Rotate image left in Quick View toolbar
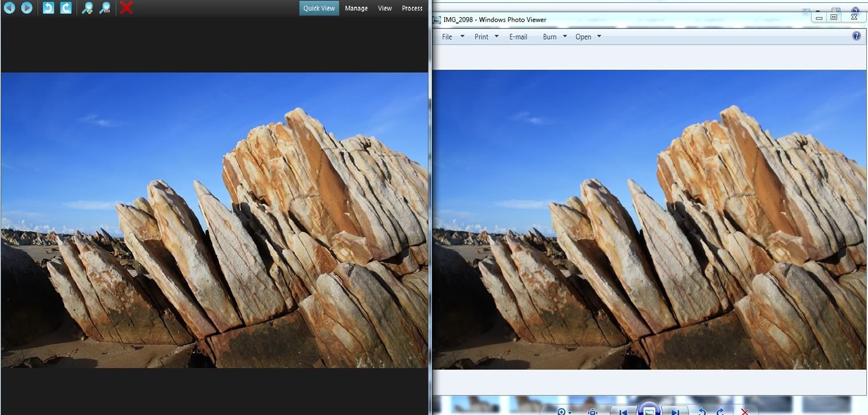868x415 pixels. 49,8
